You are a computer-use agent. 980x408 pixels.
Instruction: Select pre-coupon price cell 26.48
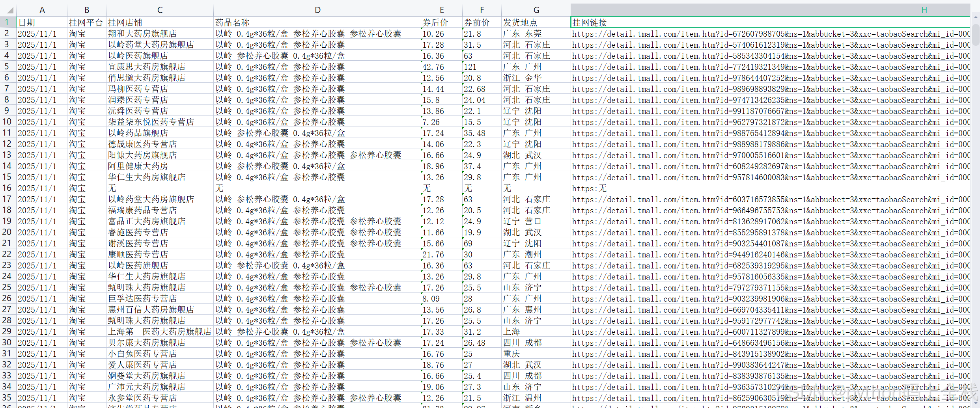click(x=482, y=343)
